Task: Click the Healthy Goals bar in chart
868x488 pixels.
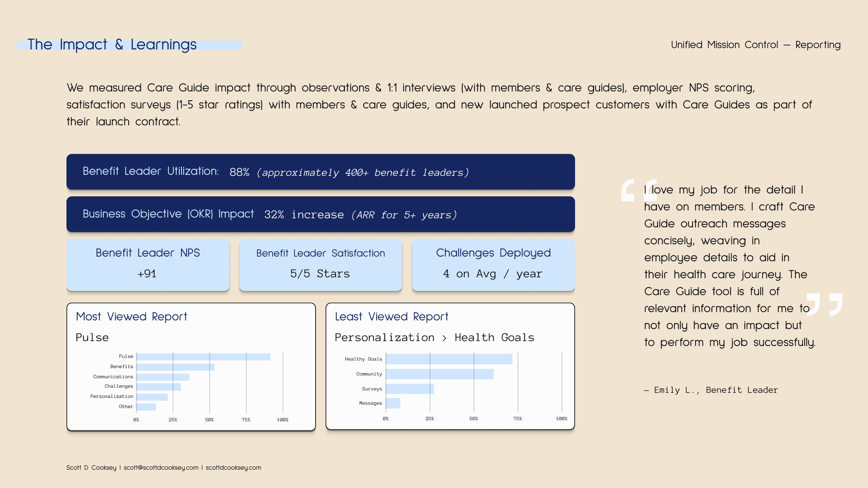Action: [449, 359]
